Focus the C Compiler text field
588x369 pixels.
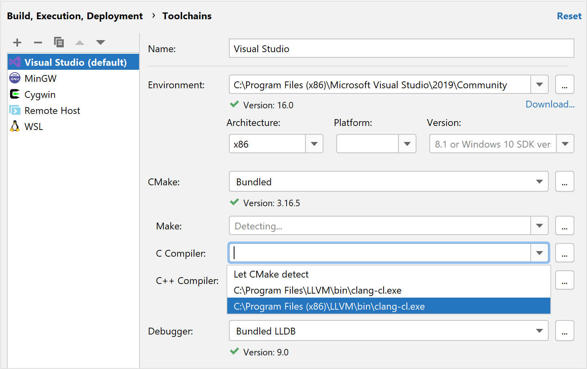[380, 253]
